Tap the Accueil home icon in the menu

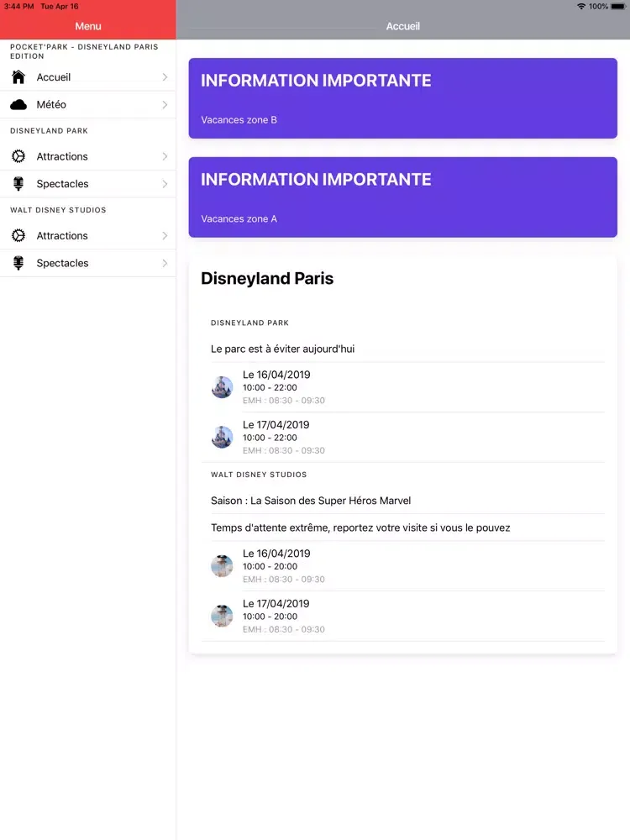point(18,77)
